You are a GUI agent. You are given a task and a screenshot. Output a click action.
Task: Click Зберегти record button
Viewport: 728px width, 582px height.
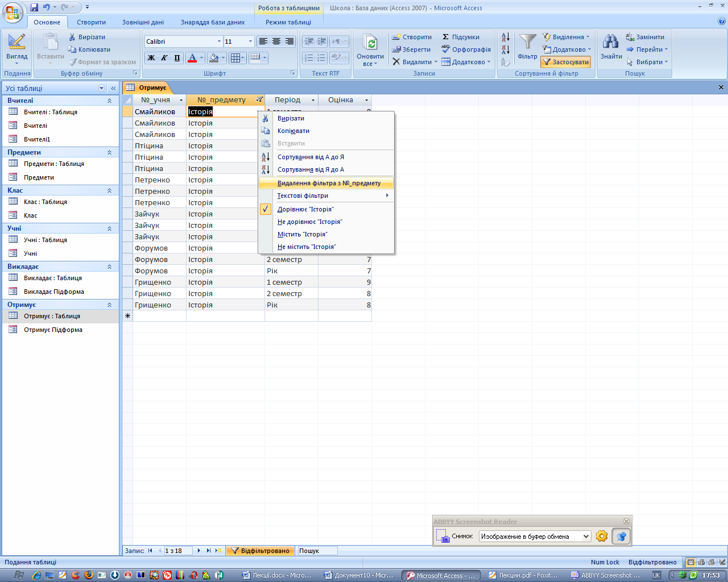411,49
